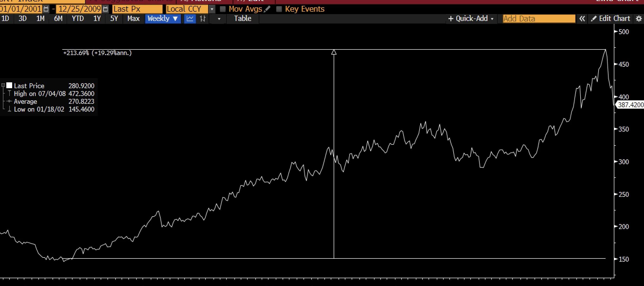
Task: Select the 5Y time range tab
Action: tap(114, 19)
